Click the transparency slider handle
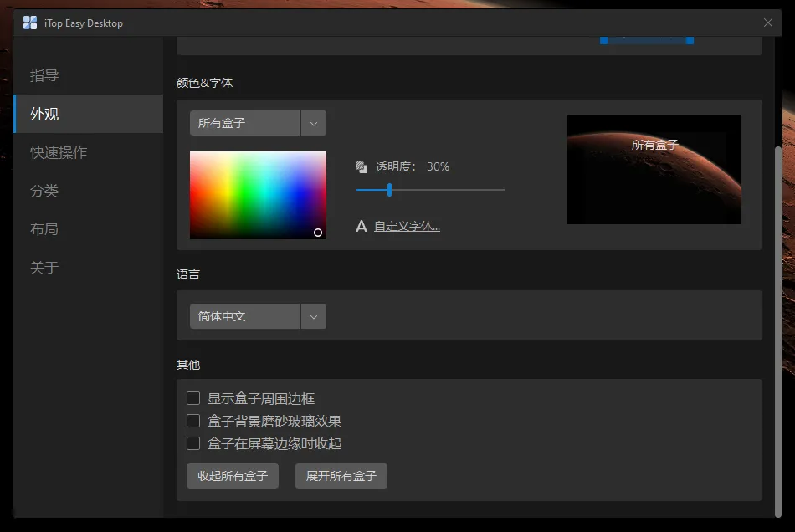The image size is (795, 532). [389, 190]
